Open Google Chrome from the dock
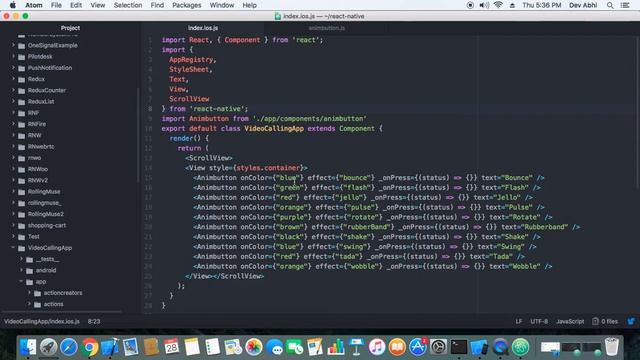640x360 pixels. (x=89, y=347)
